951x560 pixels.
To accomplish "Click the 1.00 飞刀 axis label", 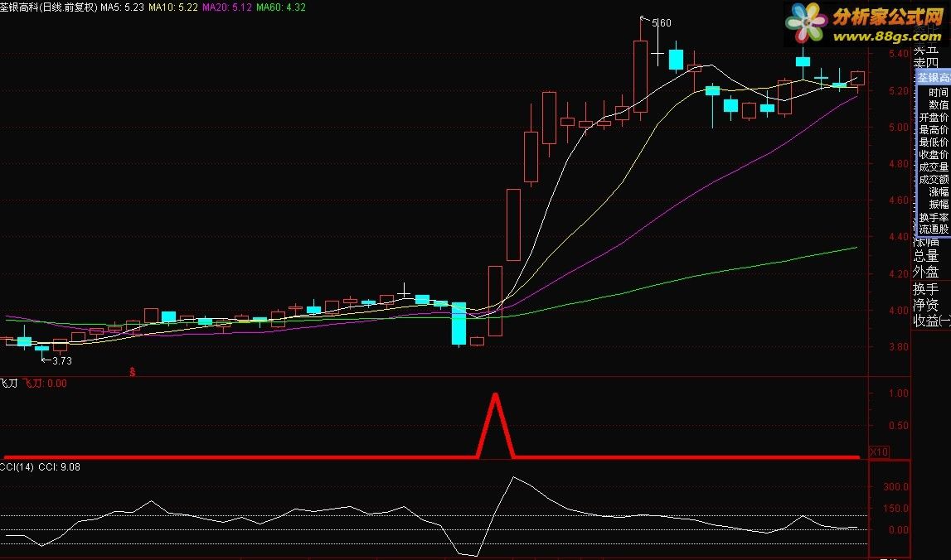I will (x=898, y=393).
